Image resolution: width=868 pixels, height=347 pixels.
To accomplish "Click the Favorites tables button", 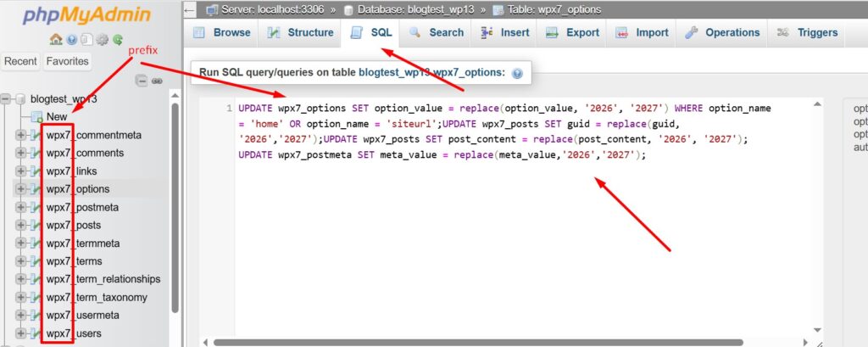I will [68, 62].
